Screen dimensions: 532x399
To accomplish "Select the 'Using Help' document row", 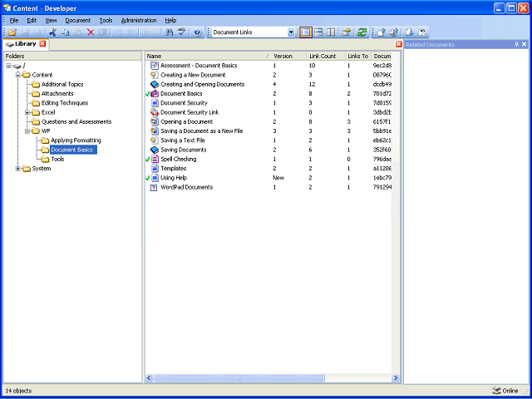I will pyautogui.click(x=268, y=178).
